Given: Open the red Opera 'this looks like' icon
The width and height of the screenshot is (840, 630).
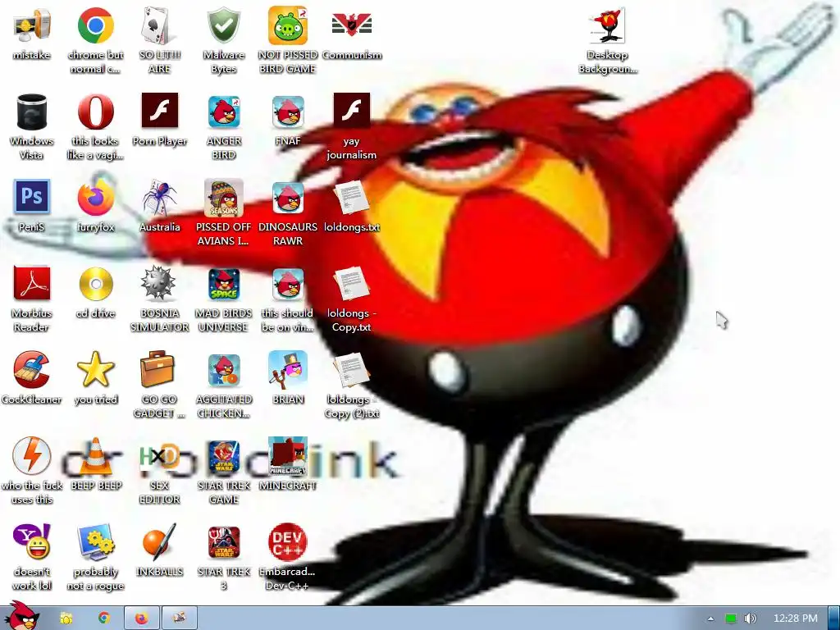Looking at the screenshot, I should tap(95, 112).
